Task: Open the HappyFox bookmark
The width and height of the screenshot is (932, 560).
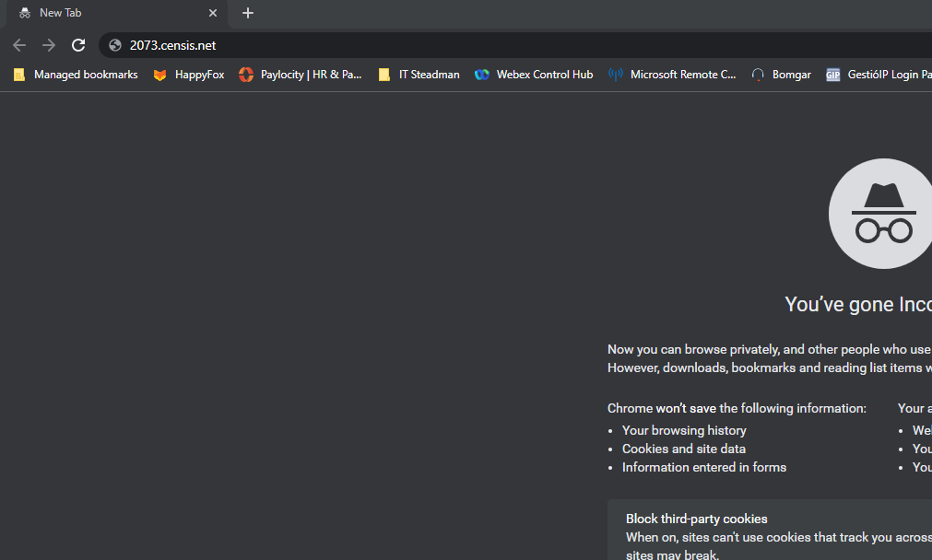Action: pyautogui.click(x=189, y=75)
